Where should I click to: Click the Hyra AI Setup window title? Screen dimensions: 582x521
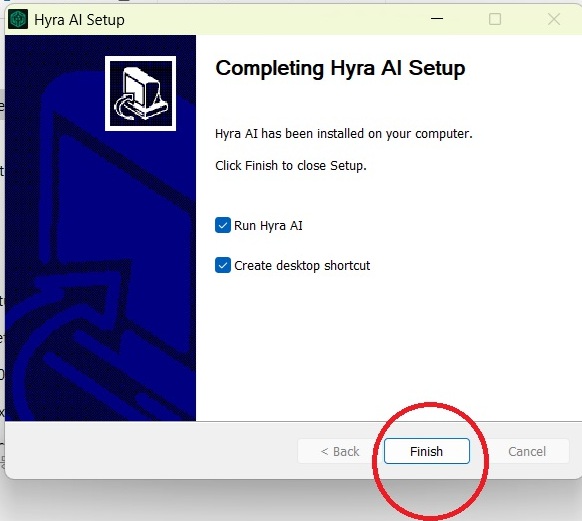coord(79,20)
